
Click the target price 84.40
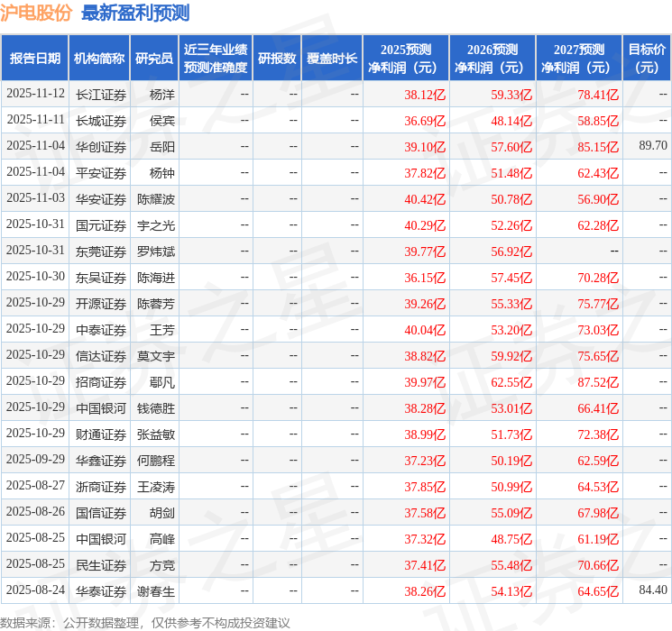click(x=653, y=590)
